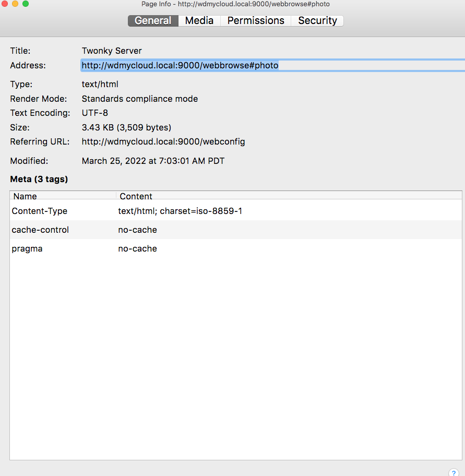Viewport: 465px width, 476px height.
Task: Click the Modified date 'March 25, 2022' value
Action: (153, 161)
